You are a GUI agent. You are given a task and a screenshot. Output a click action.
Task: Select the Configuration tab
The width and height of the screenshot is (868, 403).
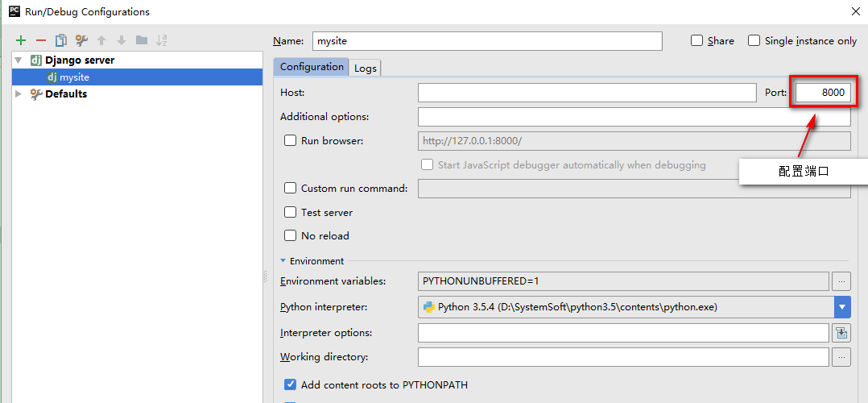point(312,67)
